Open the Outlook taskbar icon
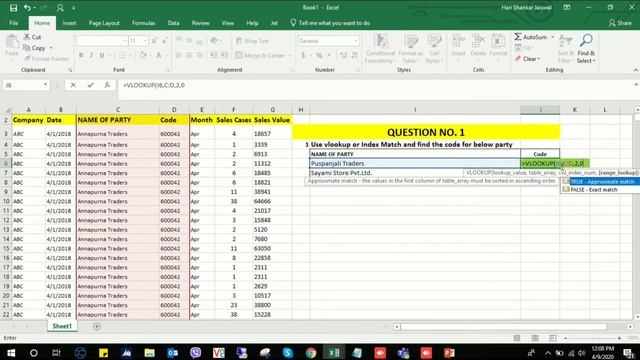Screen dimensions: 640x360 click(172, 353)
